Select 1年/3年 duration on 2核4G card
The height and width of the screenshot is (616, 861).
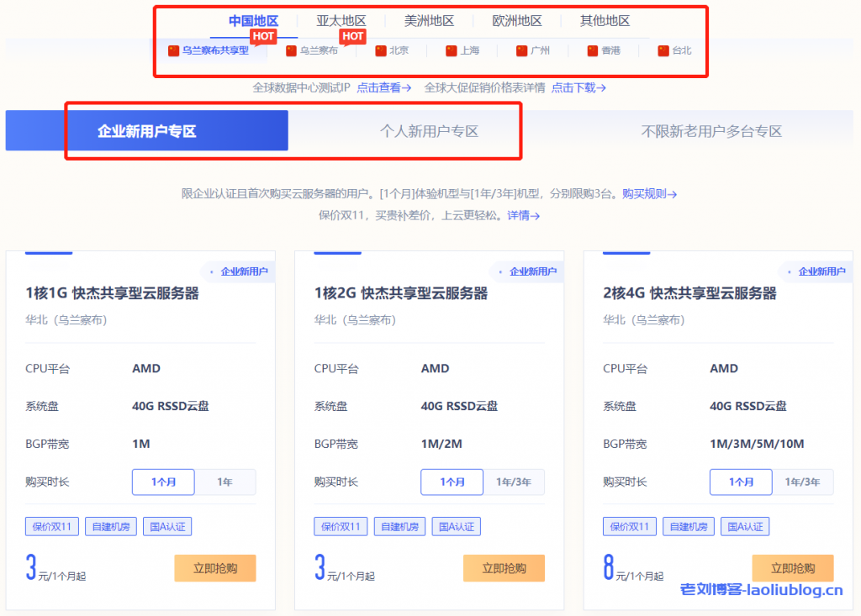[x=803, y=482]
